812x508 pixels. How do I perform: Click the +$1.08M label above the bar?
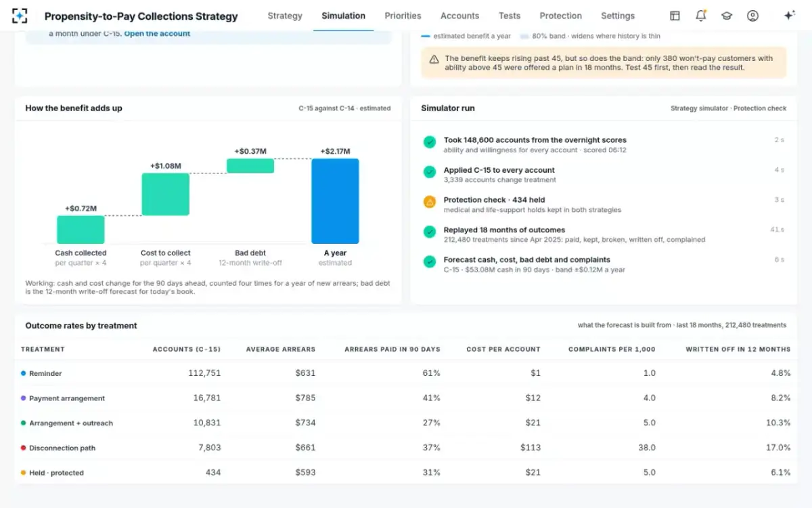(166, 166)
